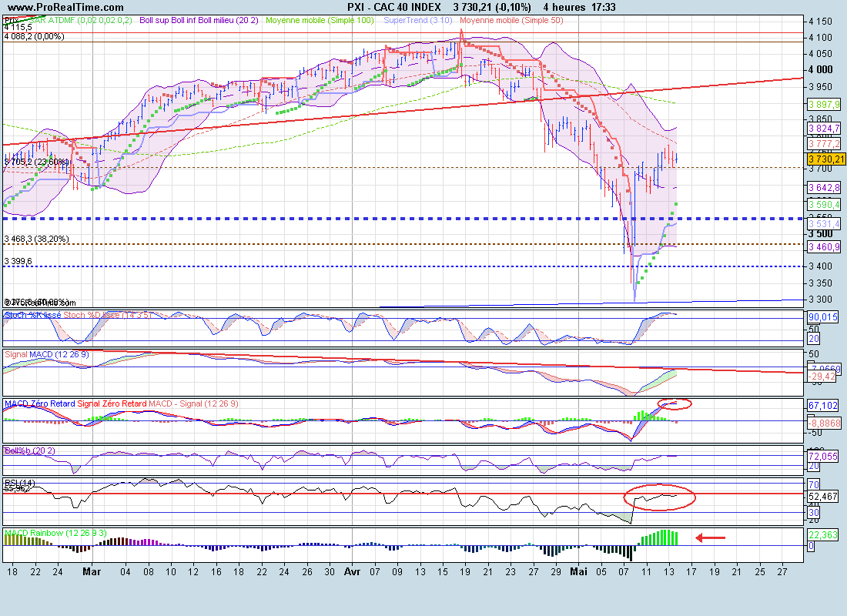The height and width of the screenshot is (616, 847).
Task: Select the Signal MACD (12 26 9) label
Action: [x=47, y=354]
